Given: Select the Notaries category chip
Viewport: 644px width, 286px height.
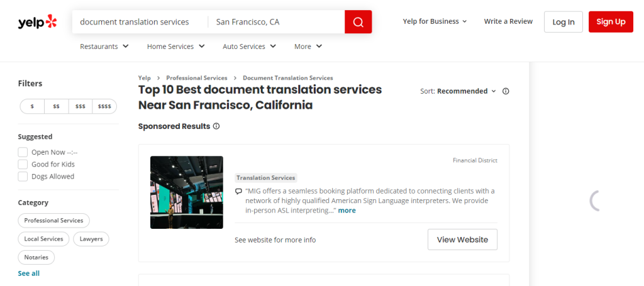Looking at the screenshot, I should [x=36, y=257].
